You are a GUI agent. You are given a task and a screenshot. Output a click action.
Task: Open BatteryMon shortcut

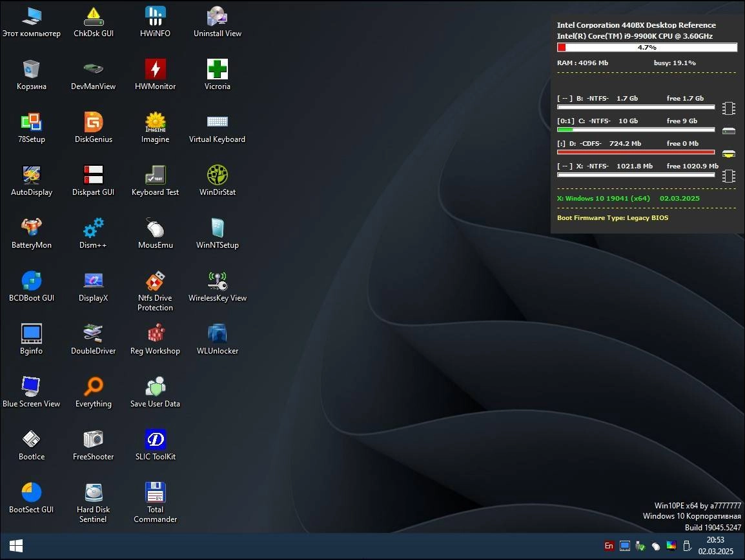(x=32, y=233)
